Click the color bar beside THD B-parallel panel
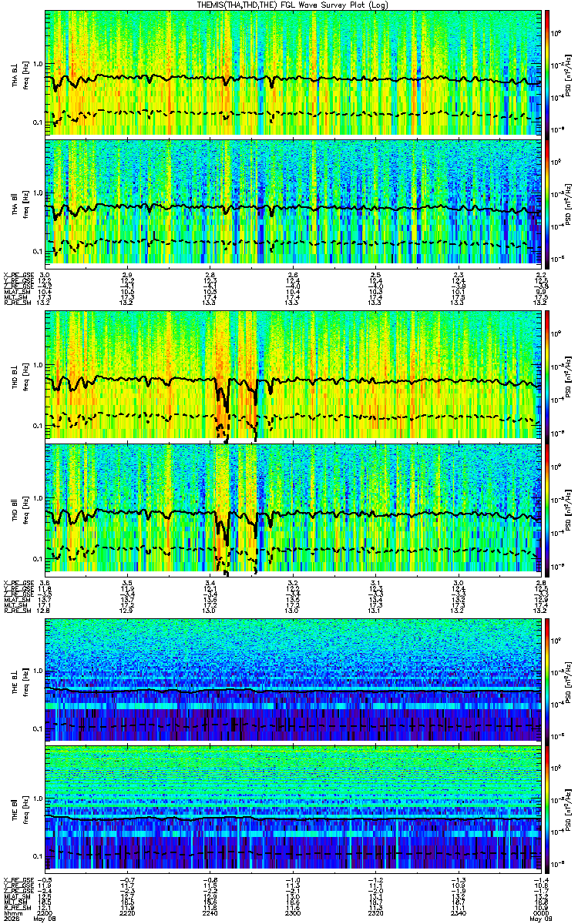 [547, 509]
